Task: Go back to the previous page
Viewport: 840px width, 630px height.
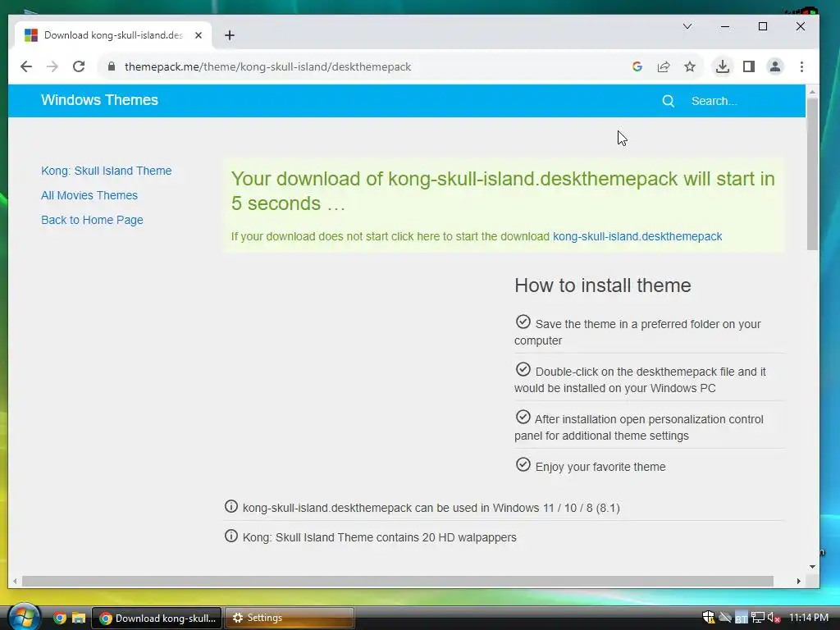Action: click(25, 66)
